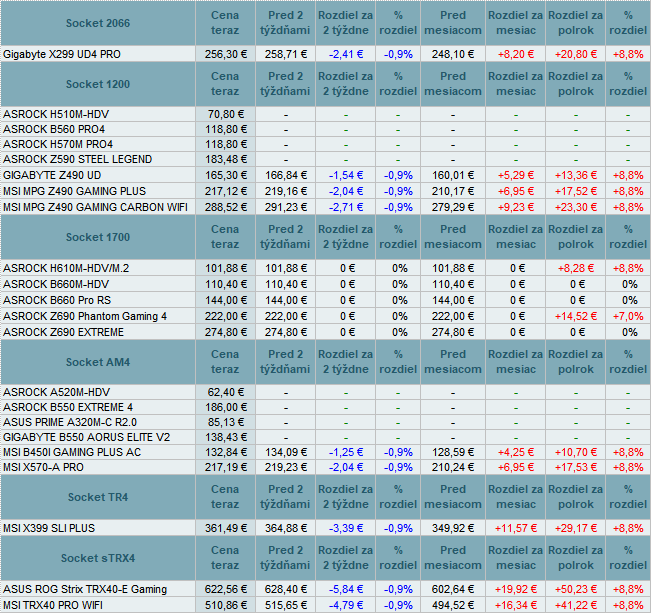Click the -5,84 € difference cell
Viewport: 651px width, 613px height.
(x=345, y=589)
